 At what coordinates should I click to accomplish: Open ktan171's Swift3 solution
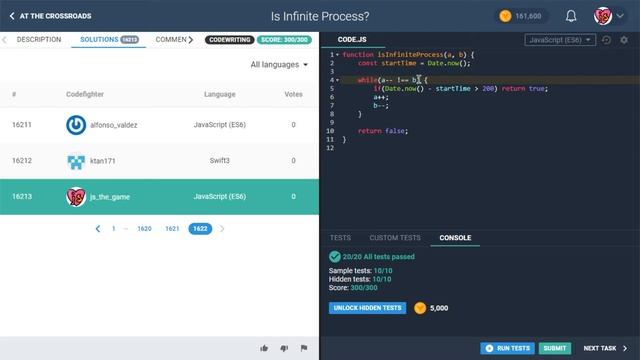pos(159,161)
